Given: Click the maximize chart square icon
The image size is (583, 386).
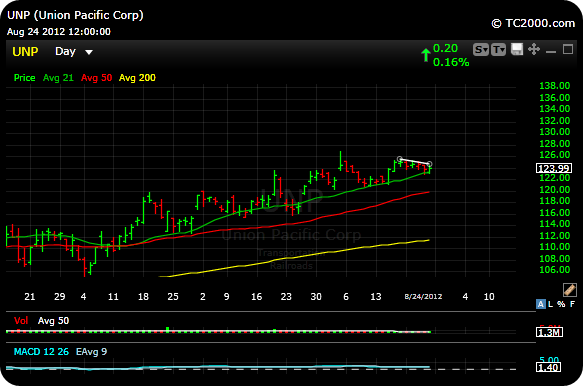Looking at the screenshot, I should (x=568, y=49).
